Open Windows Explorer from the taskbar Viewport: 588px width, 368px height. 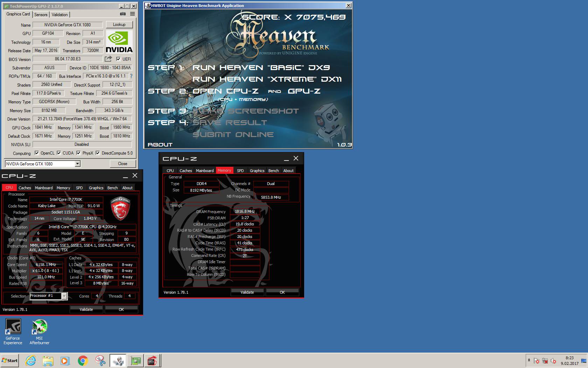[48, 361]
